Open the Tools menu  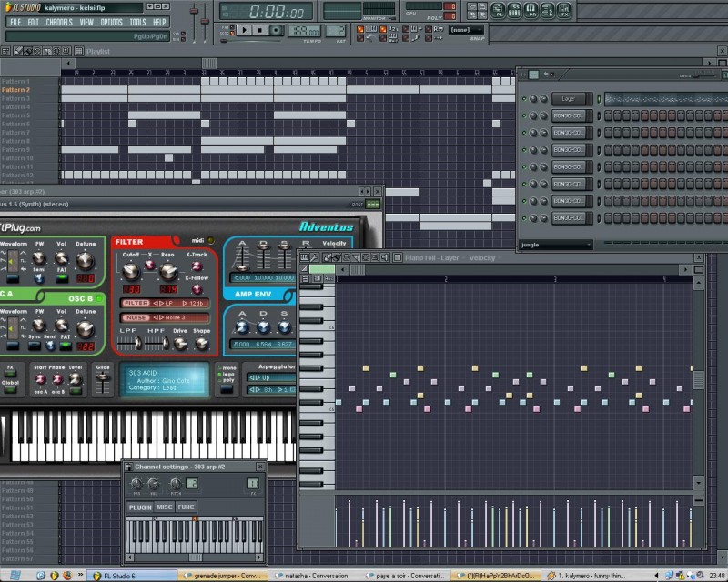[137, 22]
